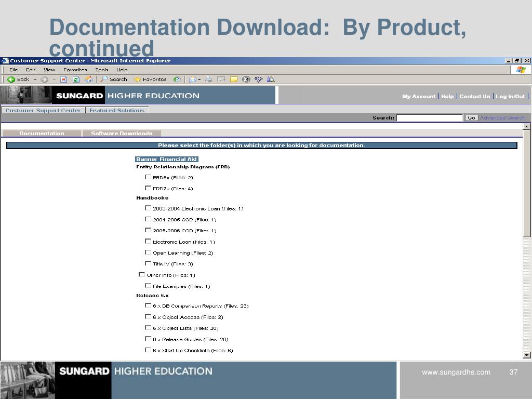Check the 2005-2006 COD checkbox
Image resolution: width=532 pixels, height=399 pixels.
coord(148,230)
